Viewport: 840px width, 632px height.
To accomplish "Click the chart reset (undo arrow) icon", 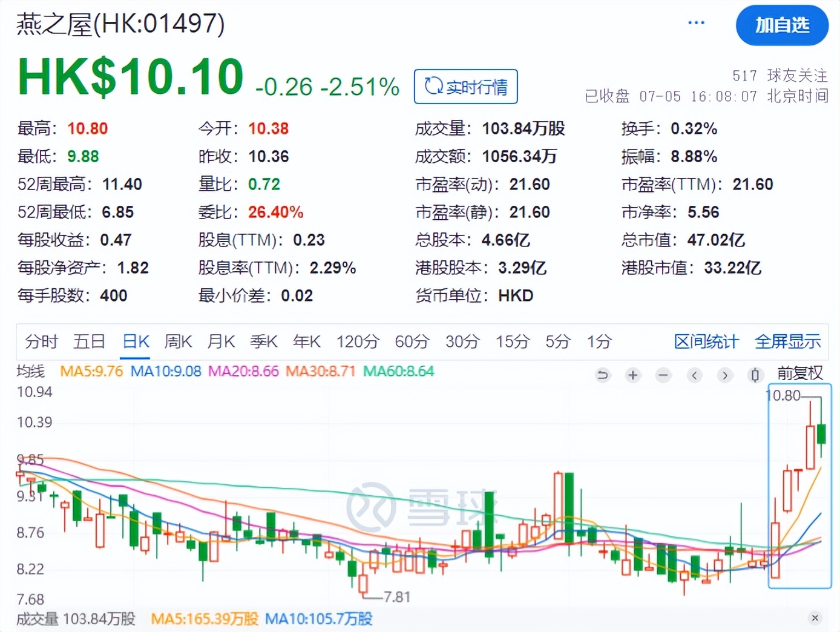I will (602, 375).
